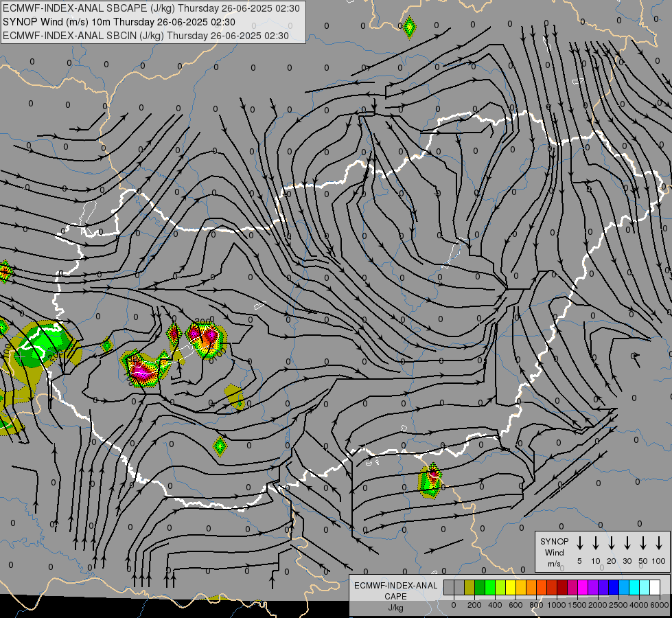The width and height of the screenshot is (672, 618).
Task: Pick the bright green CAPE colorbar swatch
Action: [490, 587]
